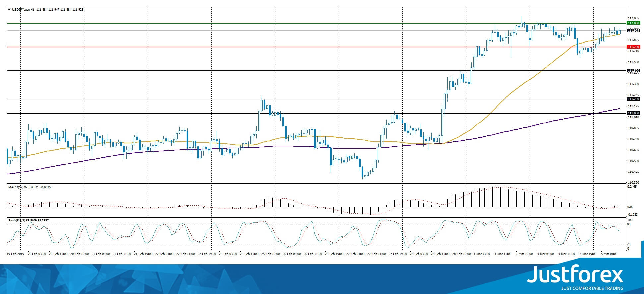Click the 21 Feb 03:00 time label
644x294 pixels.
(101, 254)
